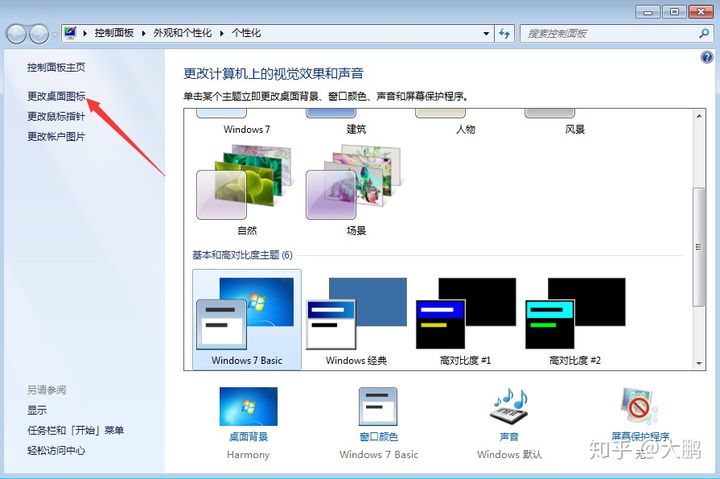Maximize the personalization window
The image size is (720, 479).
point(674,11)
